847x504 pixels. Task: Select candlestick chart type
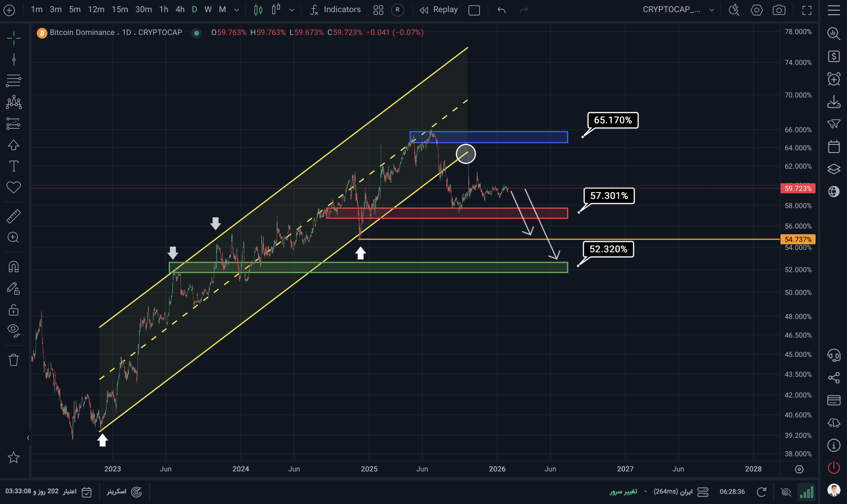pyautogui.click(x=258, y=10)
